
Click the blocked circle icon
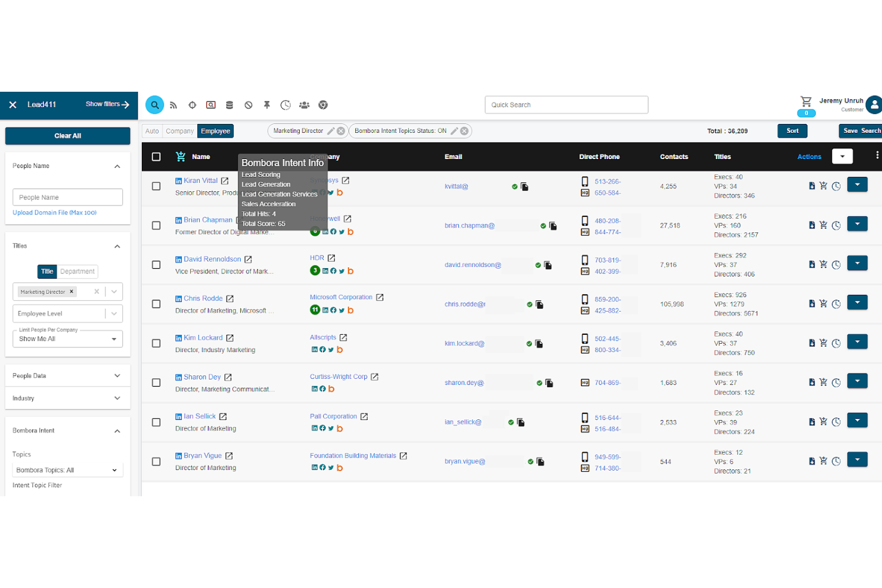coord(249,105)
